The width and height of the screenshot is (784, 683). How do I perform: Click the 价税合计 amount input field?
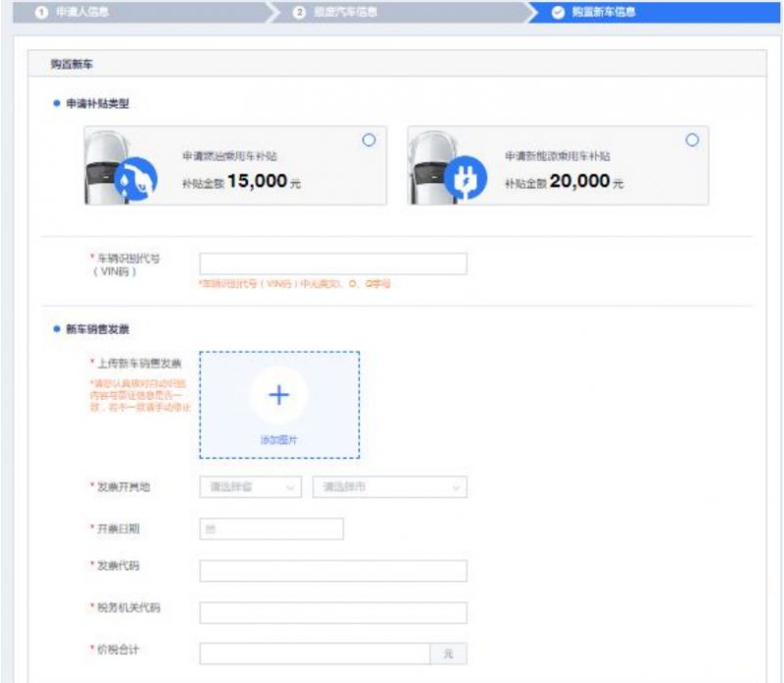pos(315,654)
